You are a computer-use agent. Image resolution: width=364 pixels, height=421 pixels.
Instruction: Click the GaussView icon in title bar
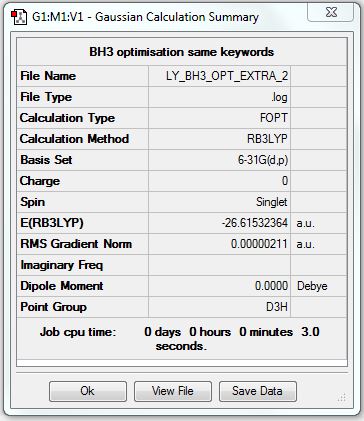(19, 17)
